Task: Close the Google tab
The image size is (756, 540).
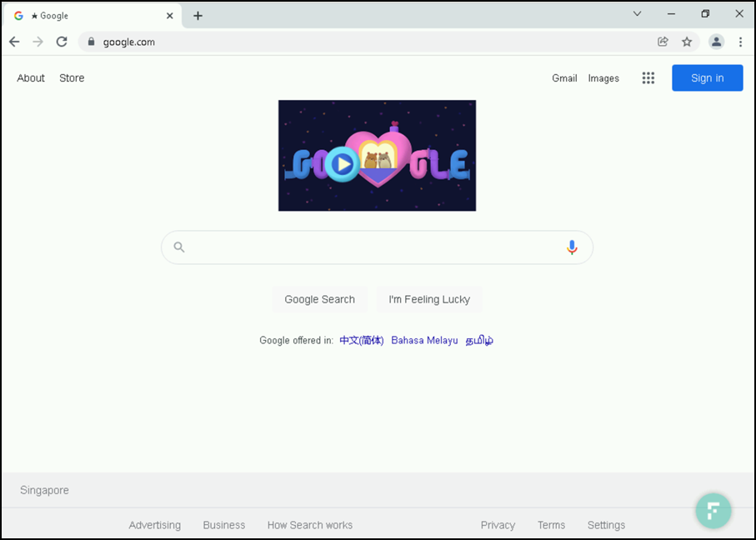Action: tap(169, 16)
